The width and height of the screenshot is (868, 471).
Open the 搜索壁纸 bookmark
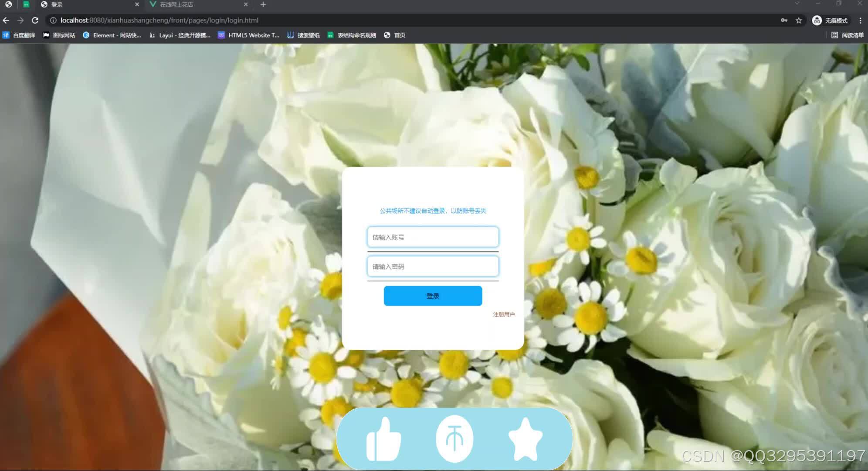click(x=303, y=35)
